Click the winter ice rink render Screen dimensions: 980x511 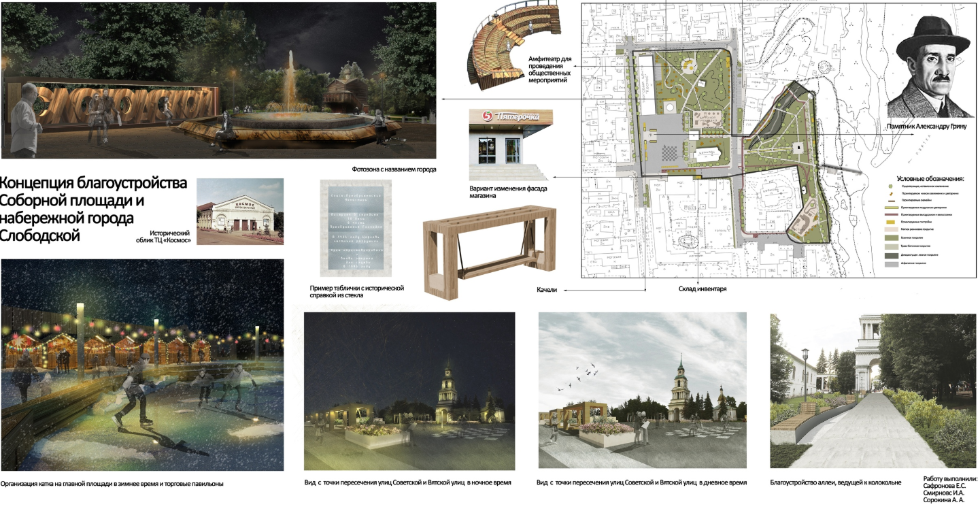pos(142,365)
